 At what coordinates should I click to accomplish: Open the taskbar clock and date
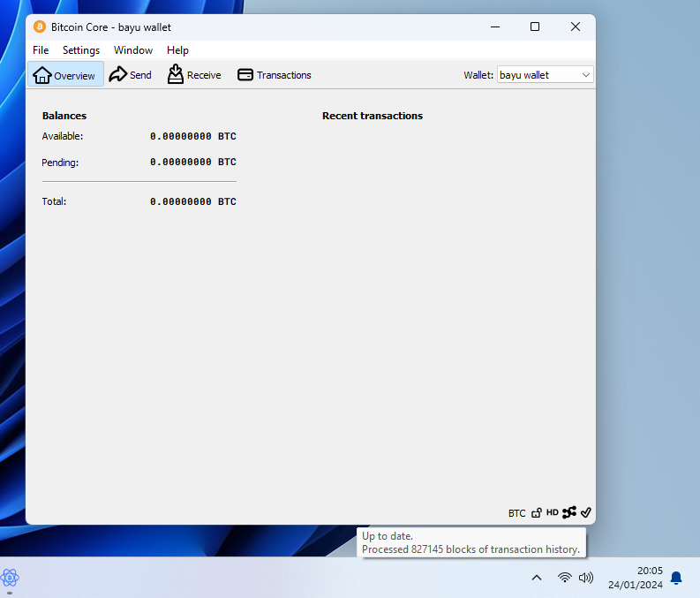(636, 578)
